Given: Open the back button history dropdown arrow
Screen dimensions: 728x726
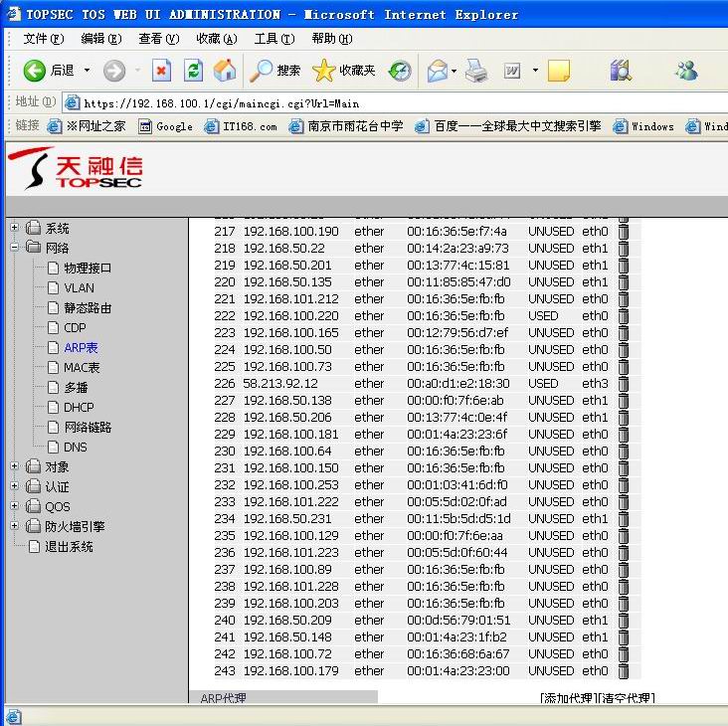Looking at the screenshot, I should point(87,70).
